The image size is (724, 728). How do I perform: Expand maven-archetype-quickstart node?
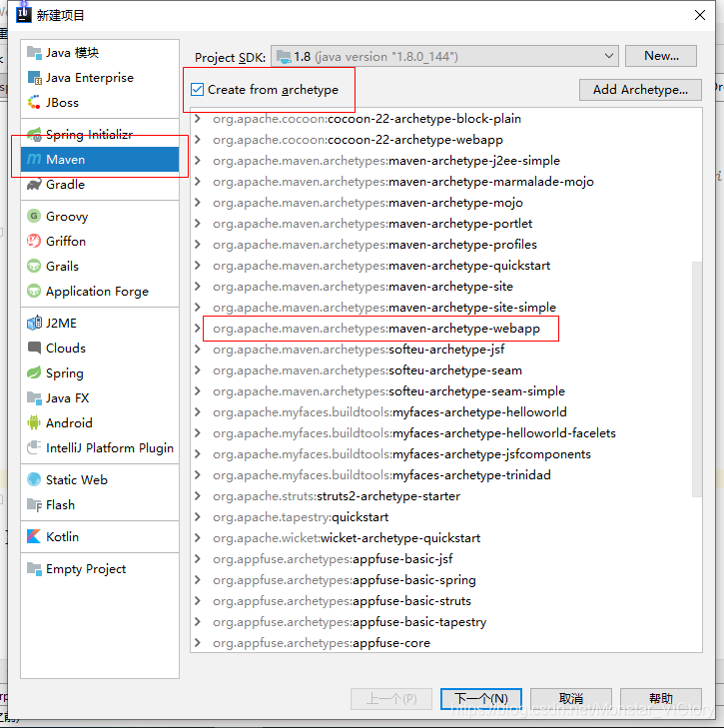pyautogui.click(x=198, y=266)
